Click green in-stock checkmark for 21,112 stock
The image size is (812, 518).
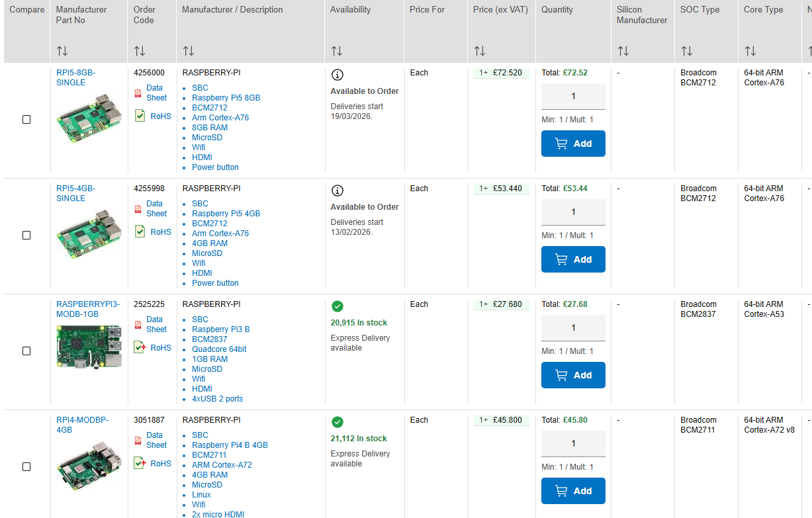(338, 422)
